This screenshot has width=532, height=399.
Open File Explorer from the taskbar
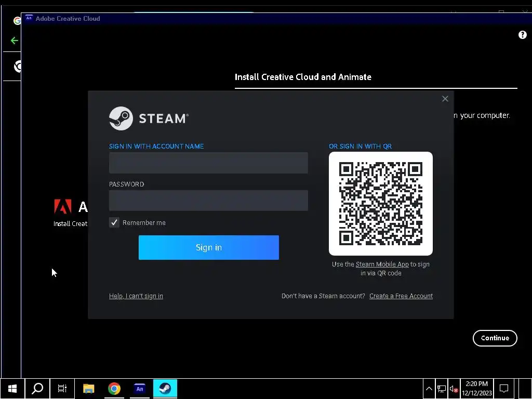[x=88, y=389]
